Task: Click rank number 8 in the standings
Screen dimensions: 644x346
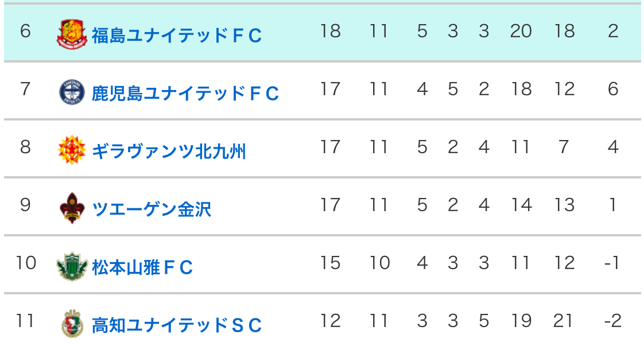Action: coord(25,147)
